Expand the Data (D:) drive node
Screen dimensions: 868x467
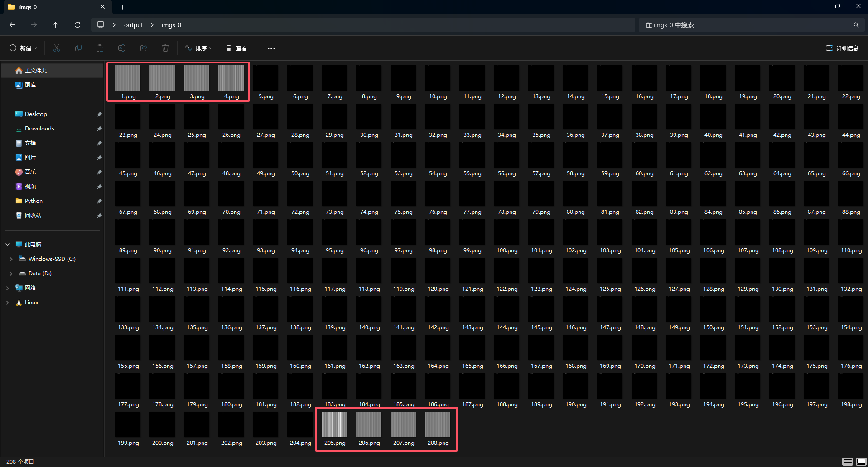11,274
